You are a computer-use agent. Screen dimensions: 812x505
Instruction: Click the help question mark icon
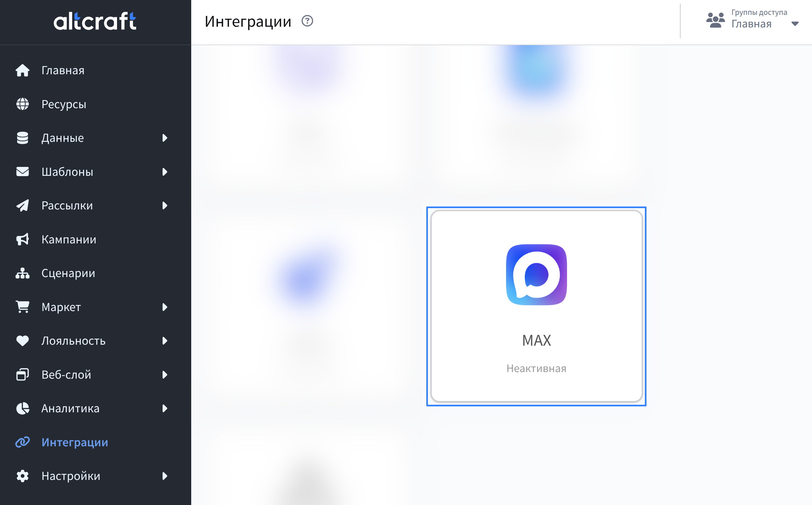pyautogui.click(x=307, y=21)
